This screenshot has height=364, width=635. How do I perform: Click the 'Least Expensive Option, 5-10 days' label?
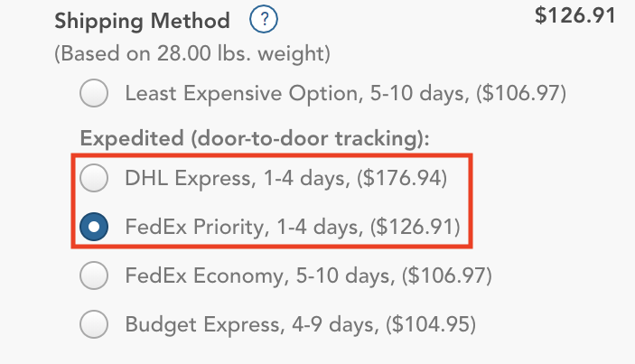coord(297,94)
